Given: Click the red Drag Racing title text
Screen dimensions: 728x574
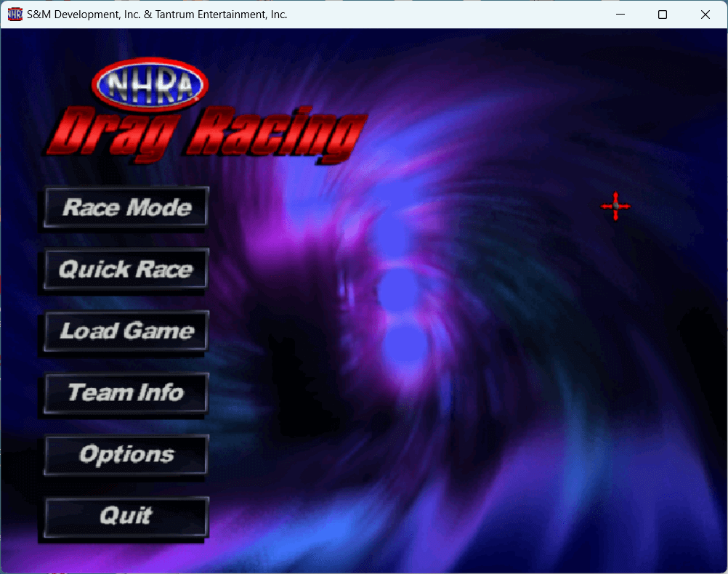Looking at the screenshot, I should tap(206, 134).
